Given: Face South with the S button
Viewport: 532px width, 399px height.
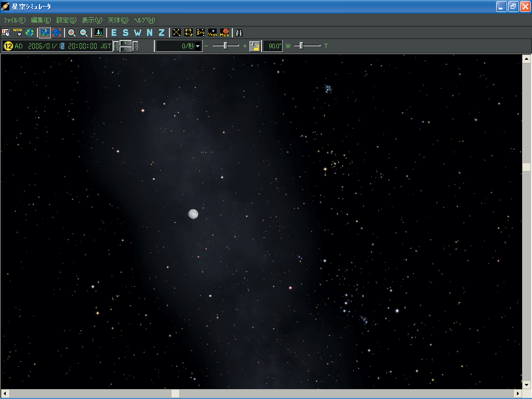Looking at the screenshot, I should tap(126, 33).
